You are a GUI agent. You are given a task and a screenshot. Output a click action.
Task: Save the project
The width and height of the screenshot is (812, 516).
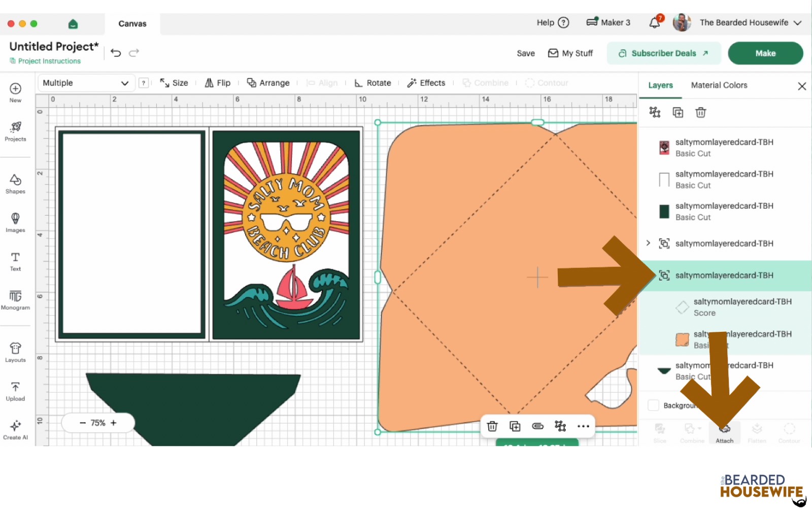[x=526, y=53]
